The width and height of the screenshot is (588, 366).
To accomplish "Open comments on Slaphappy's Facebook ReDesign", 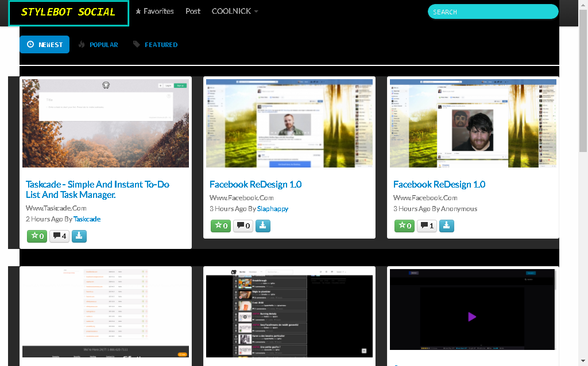I will pyautogui.click(x=243, y=225).
